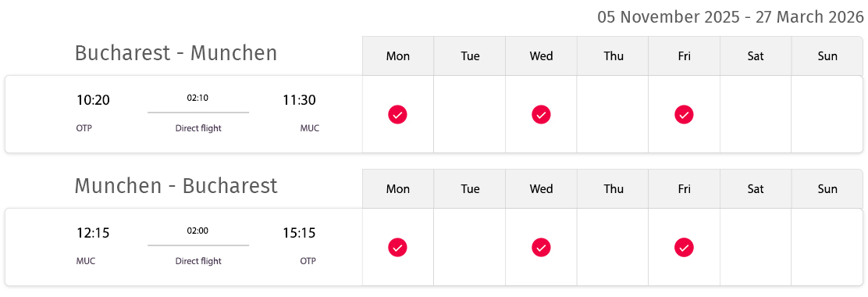Image resolution: width=868 pixels, height=297 pixels.
Task: Click the Bucharest - Munchen route title
Action: pos(176,53)
